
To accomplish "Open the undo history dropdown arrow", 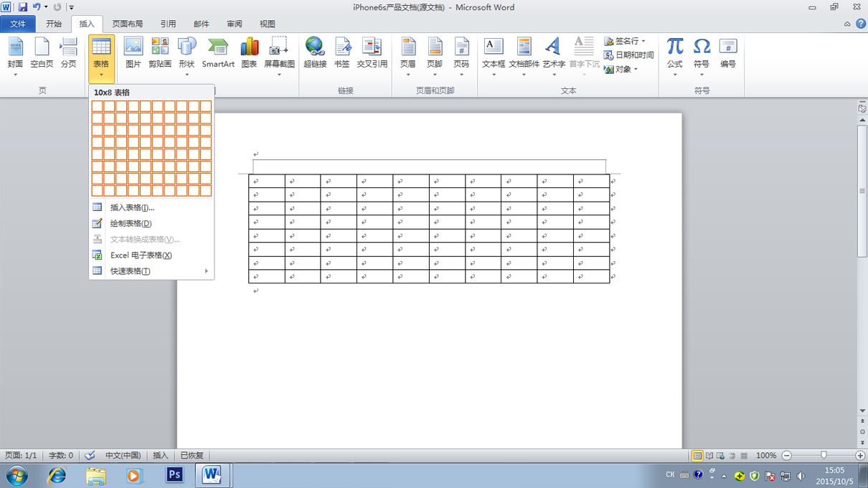I will click(x=46, y=7).
